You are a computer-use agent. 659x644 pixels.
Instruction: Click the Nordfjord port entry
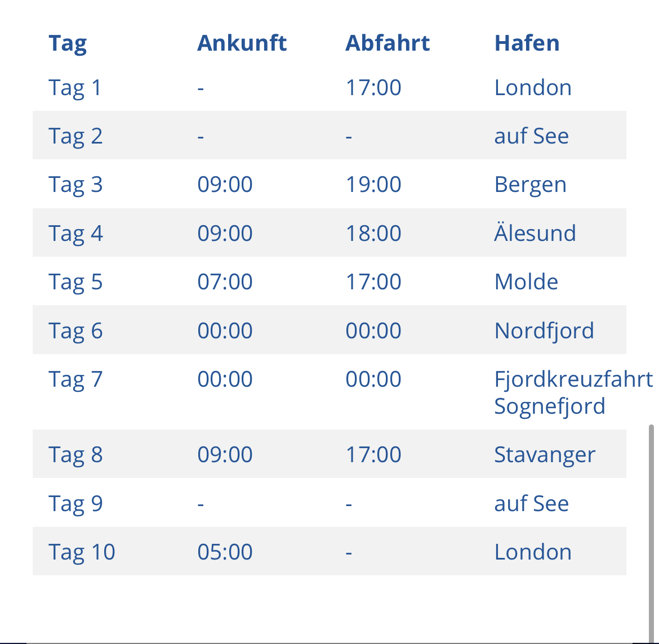coord(544,330)
